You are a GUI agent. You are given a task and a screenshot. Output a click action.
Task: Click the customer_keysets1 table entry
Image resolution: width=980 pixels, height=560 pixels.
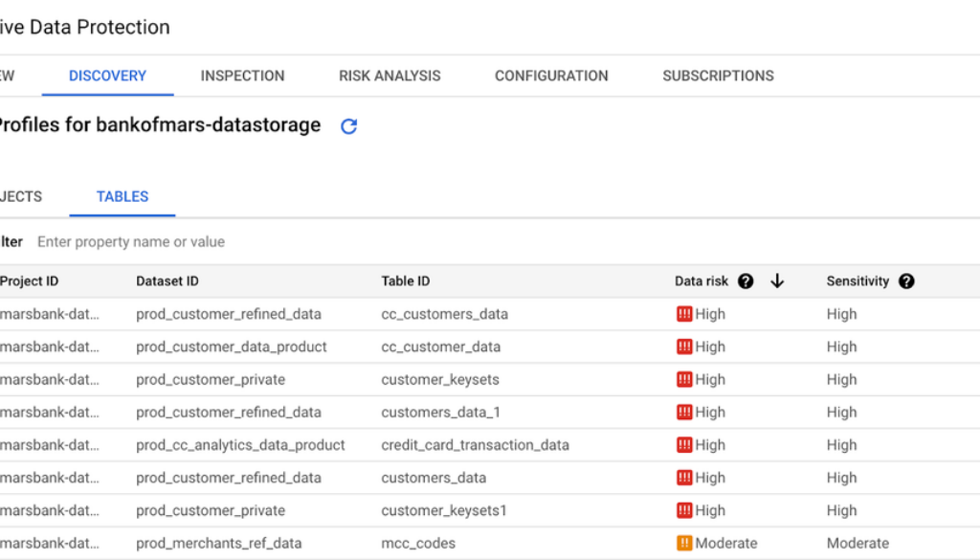coord(444,510)
